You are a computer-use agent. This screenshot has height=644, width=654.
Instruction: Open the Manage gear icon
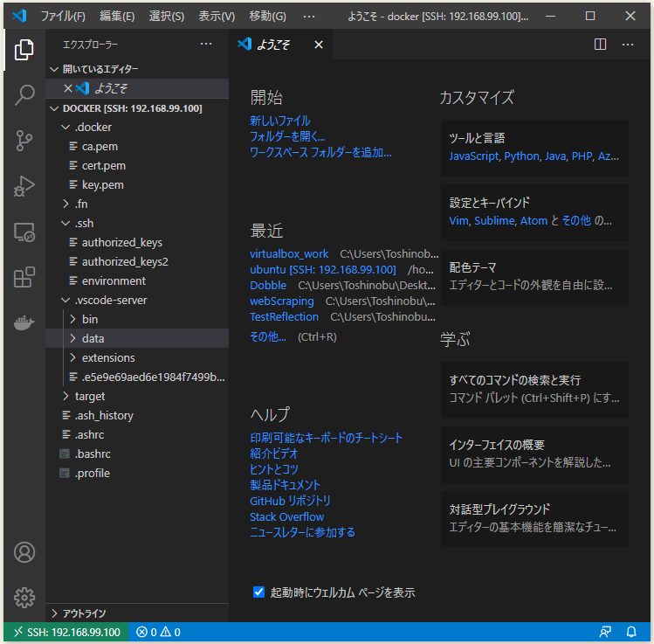pyautogui.click(x=24, y=598)
